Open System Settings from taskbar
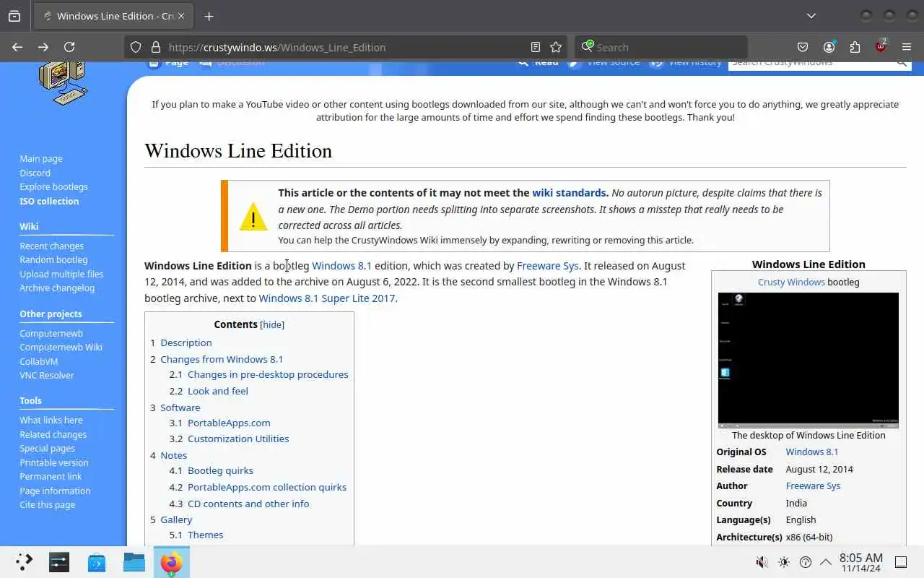The height and width of the screenshot is (578, 924). click(59, 562)
